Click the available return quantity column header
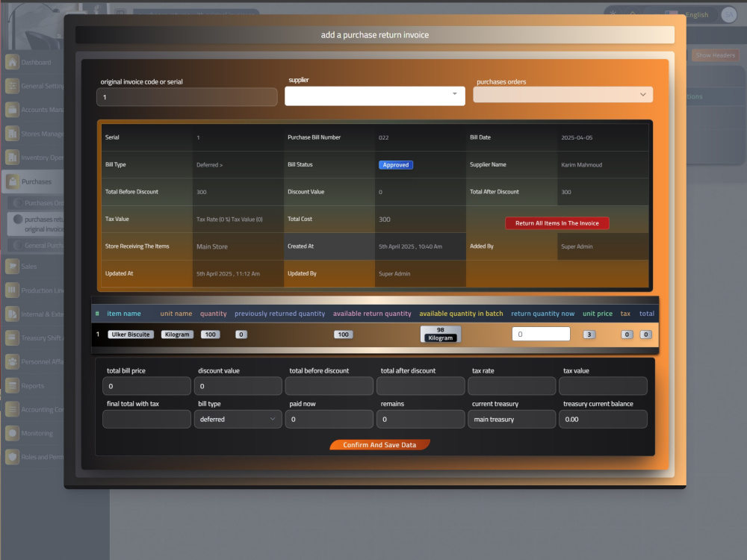The width and height of the screenshot is (747, 560). 372,314
